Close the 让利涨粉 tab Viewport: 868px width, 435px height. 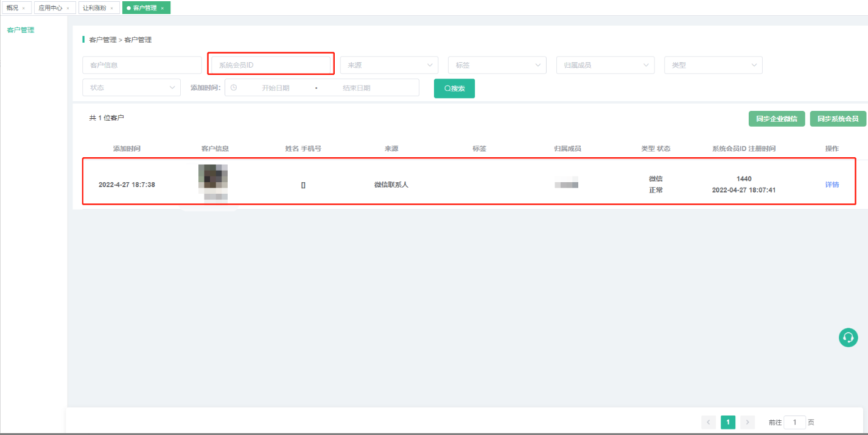coord(111,9)
